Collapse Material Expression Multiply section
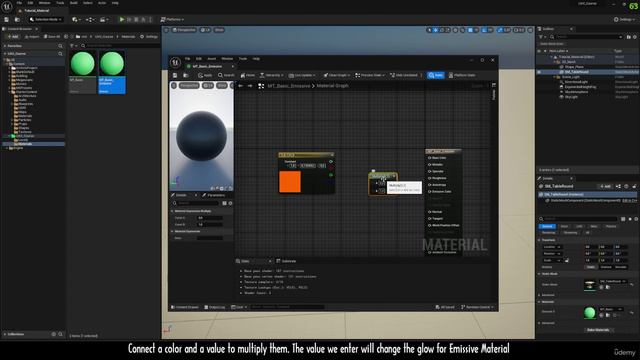640x360 pixels. (172, 211)
